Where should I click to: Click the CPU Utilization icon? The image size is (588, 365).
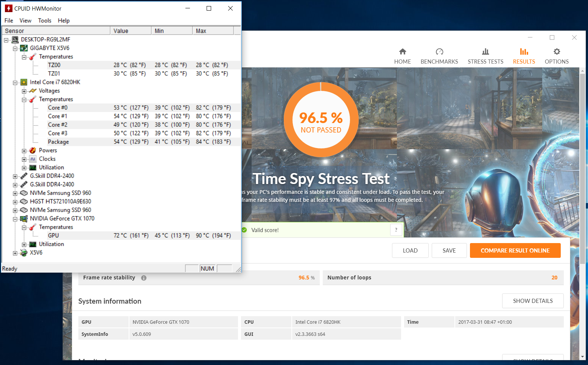[x=33, y=167]
